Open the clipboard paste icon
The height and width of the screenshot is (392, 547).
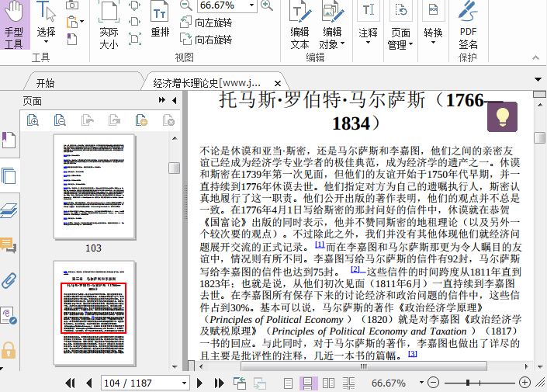click(x=72, y=22)
